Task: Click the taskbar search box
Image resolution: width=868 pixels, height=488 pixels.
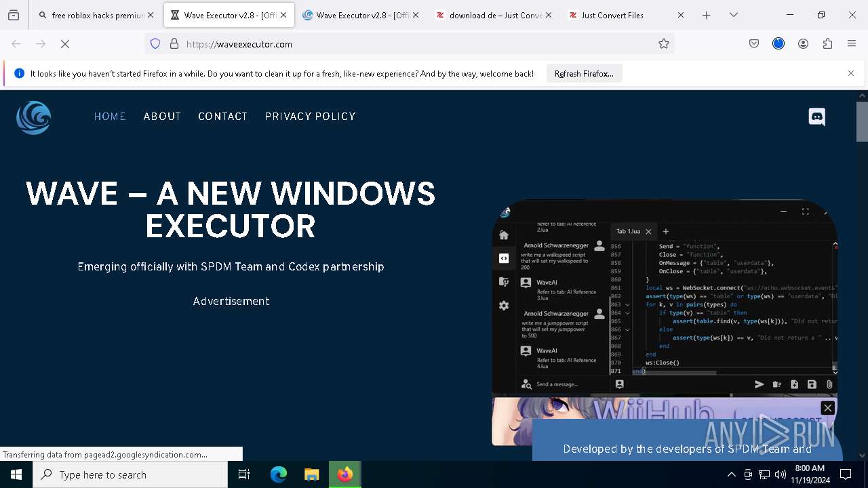Action: pyautogui.click(x=130, y=474)
